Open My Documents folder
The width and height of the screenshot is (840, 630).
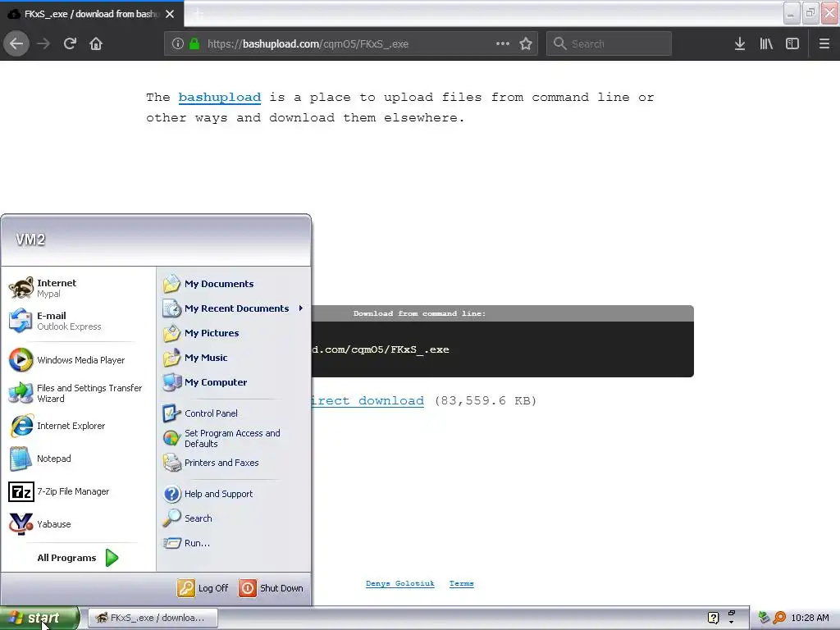coord(234,284)
